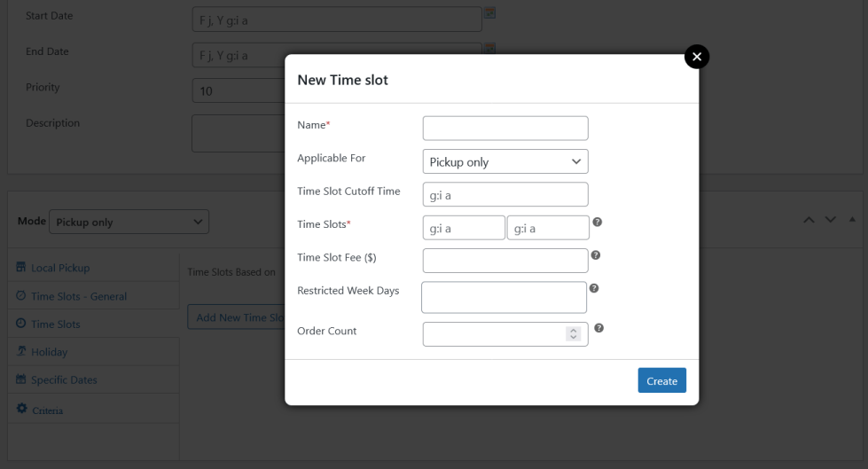
Task: Move panel up with the up arrow
Action: [x=809, y=220]
